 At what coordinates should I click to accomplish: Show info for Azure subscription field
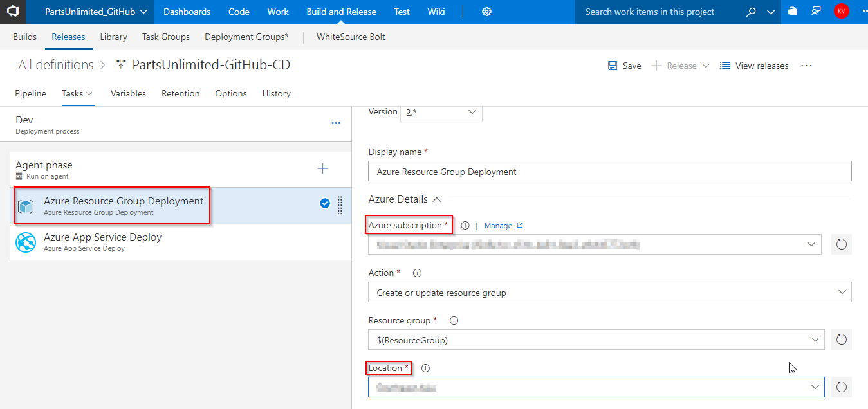465,226
